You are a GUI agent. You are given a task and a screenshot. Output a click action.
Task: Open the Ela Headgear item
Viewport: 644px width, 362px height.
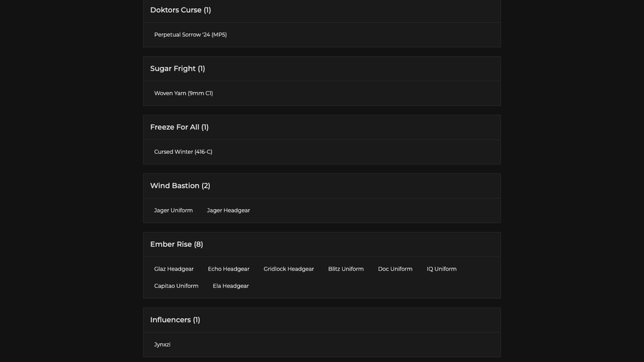(x=231, y=286)
